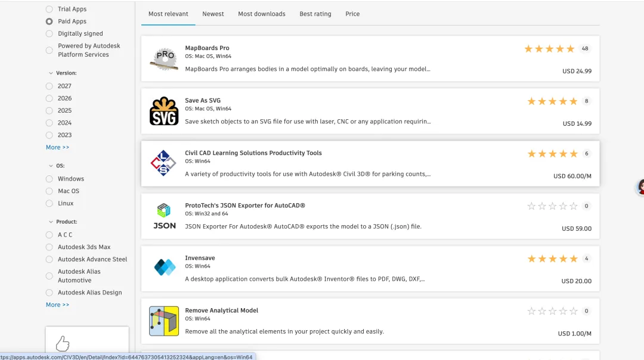
Task: Select version 2027 filter
Action: 49,86
